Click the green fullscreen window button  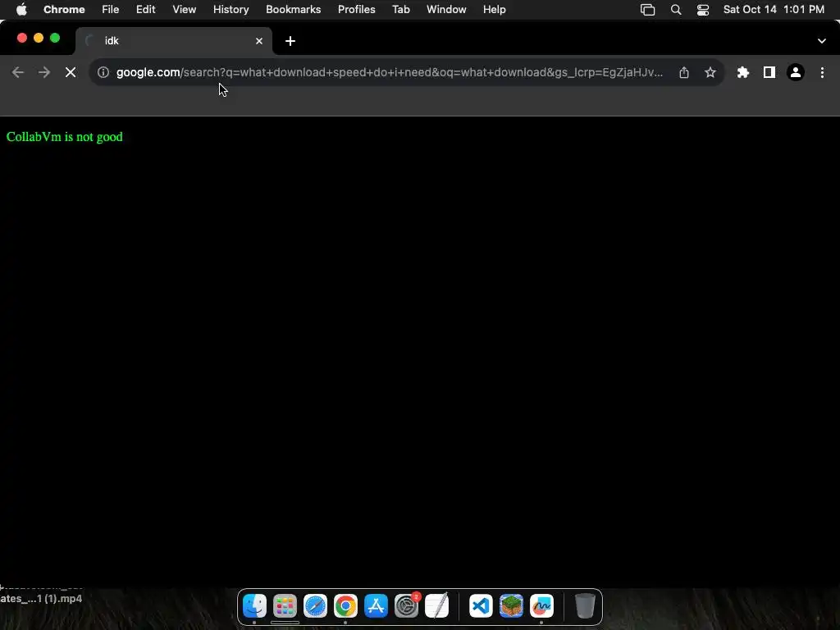tap(55, 38)
